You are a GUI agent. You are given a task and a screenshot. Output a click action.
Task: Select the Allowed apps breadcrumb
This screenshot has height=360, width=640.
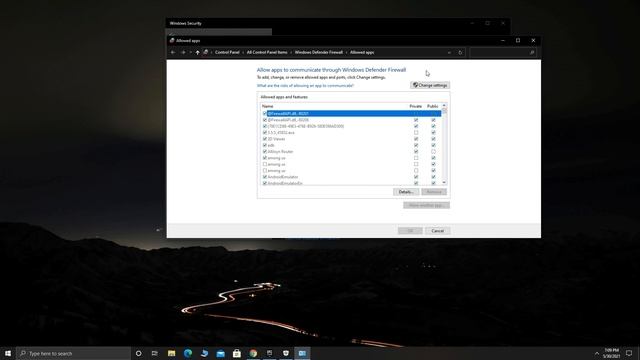(x=362, y=53)
